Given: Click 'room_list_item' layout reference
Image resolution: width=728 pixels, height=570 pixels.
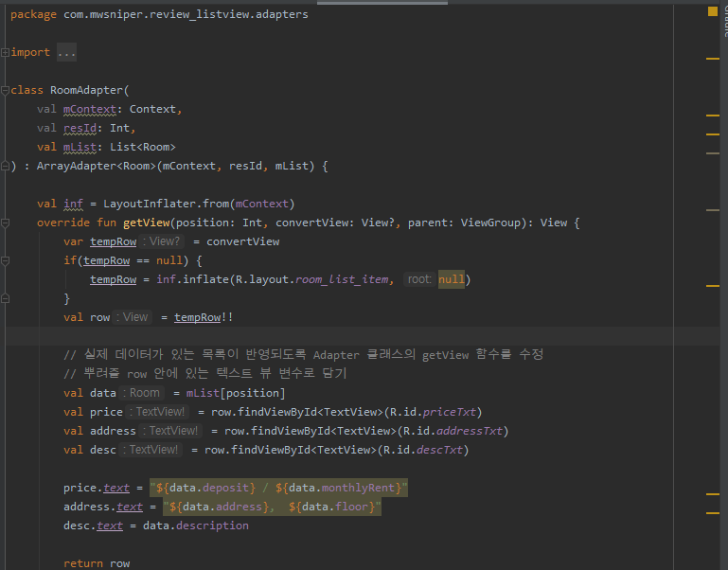Looking at the screenshot, I should point(342,279).
